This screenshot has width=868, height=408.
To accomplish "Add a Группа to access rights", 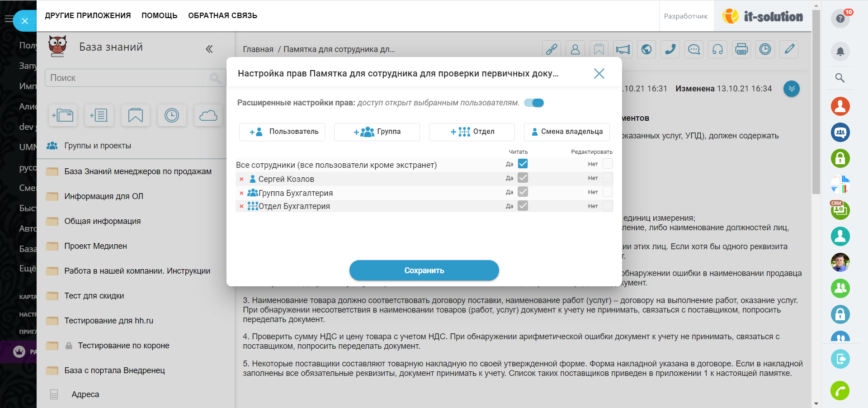I will click(x=377, y=132).
